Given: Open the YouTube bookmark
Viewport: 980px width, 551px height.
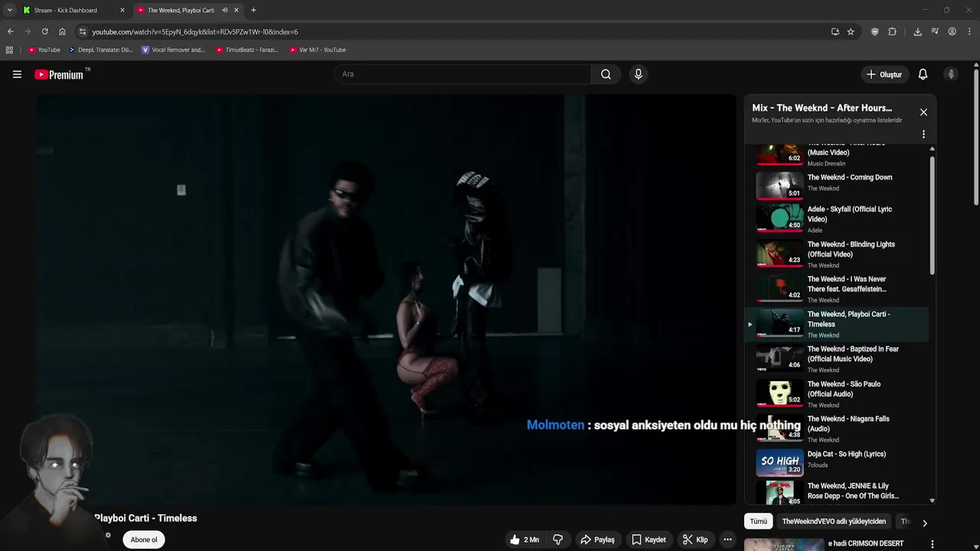Looking at the screenshot, I should point(44,50).
